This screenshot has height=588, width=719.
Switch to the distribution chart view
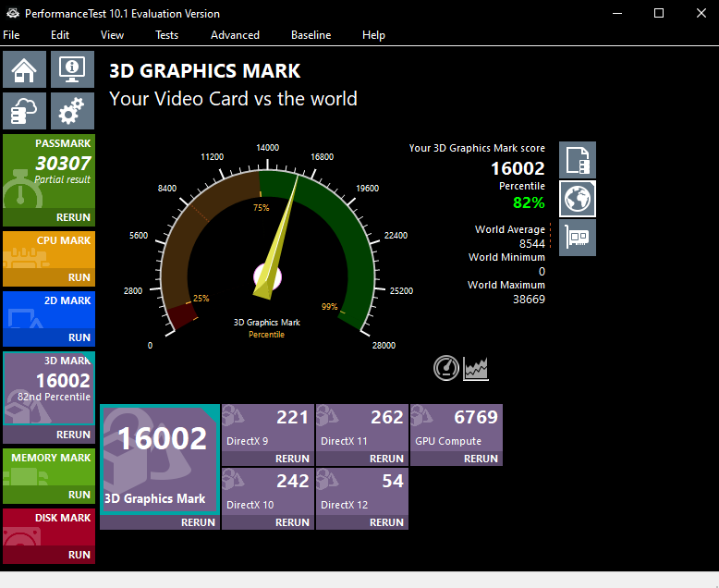(476, 368)
